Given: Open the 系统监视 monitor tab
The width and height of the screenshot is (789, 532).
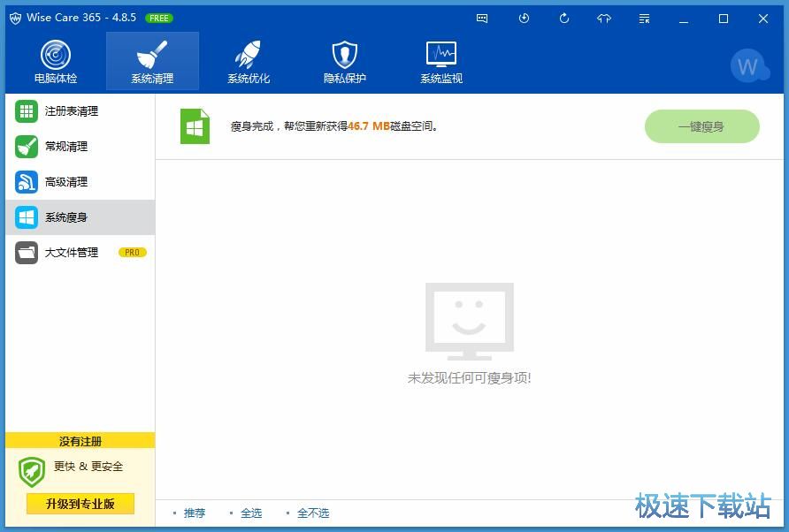Looking at the screenshot, I should point(441,61).
